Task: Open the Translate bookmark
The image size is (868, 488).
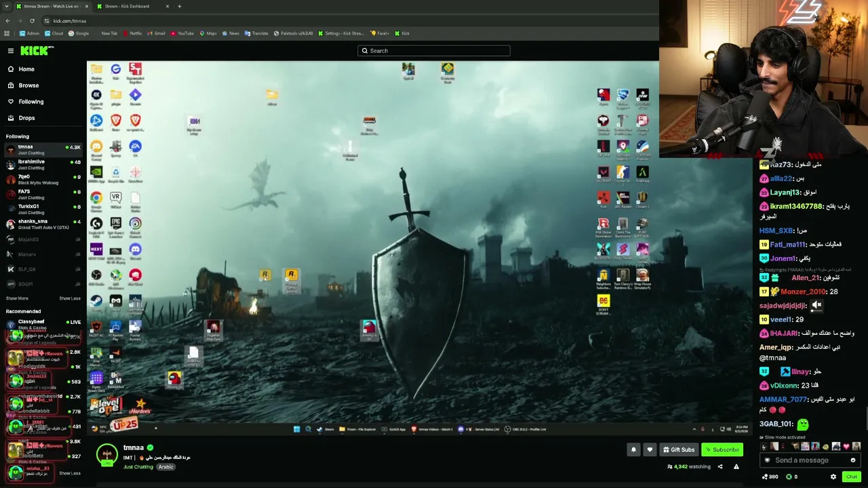Action: [257, 33]
